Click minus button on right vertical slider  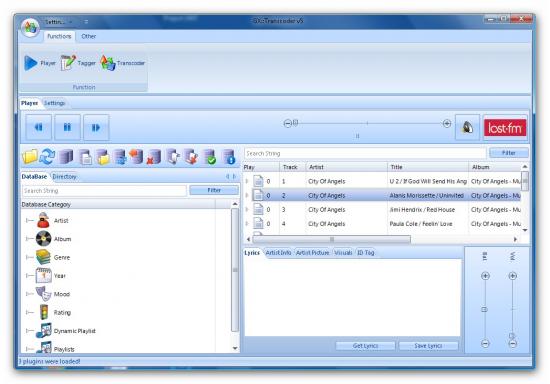pyautogui.click(x=512, y=344)
